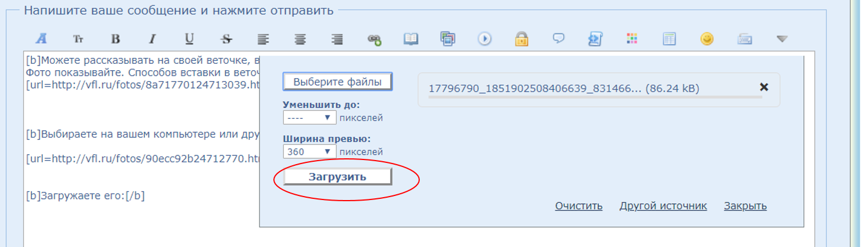
Task: Expand the toolbar's down arrow
Action: (x=782, y=39)
